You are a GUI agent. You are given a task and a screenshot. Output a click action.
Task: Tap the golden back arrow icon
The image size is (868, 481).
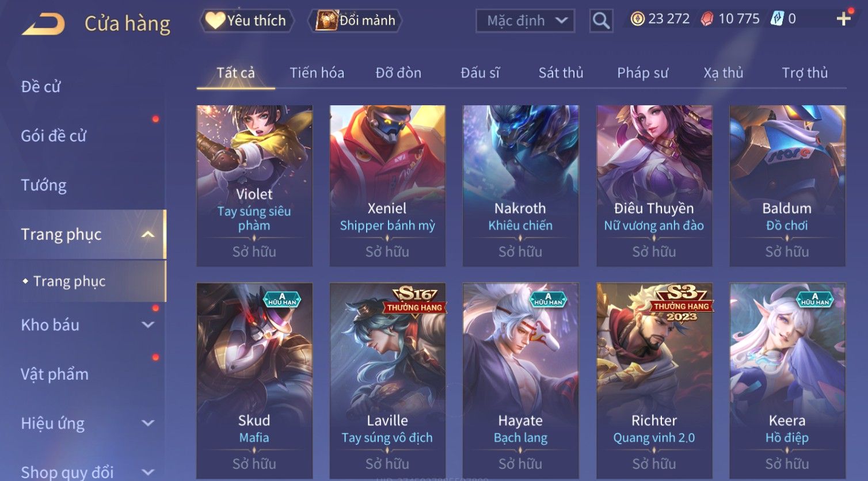(44, 24)
